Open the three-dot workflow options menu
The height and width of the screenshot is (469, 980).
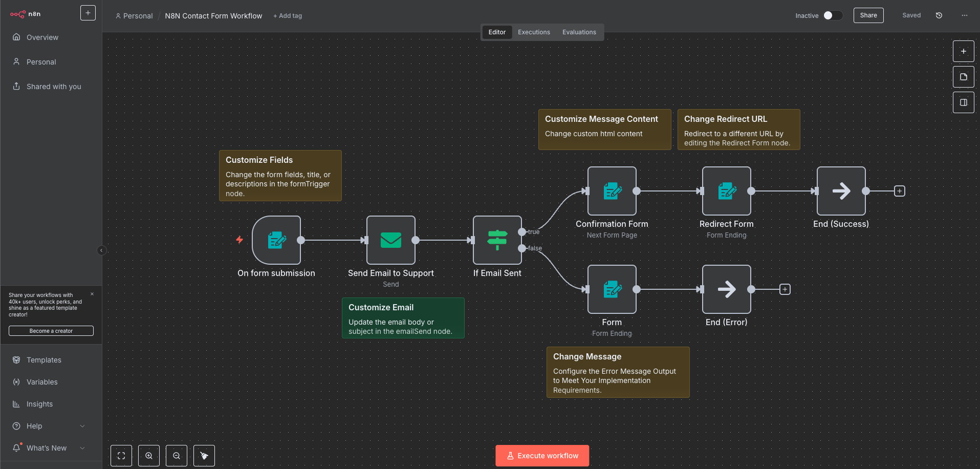click(965, 15)
